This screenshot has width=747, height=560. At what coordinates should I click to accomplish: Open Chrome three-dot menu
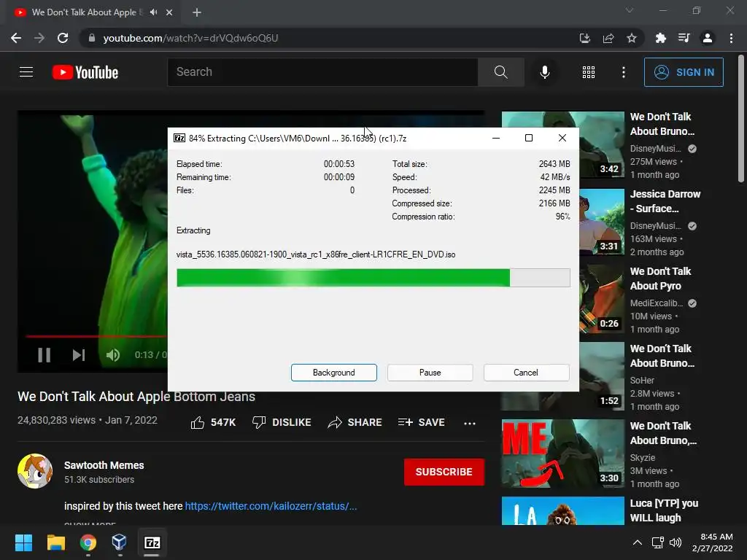[731, 38]
